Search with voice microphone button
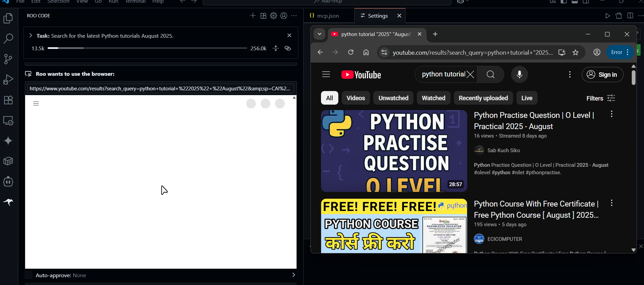 click(x=520, y=74)
